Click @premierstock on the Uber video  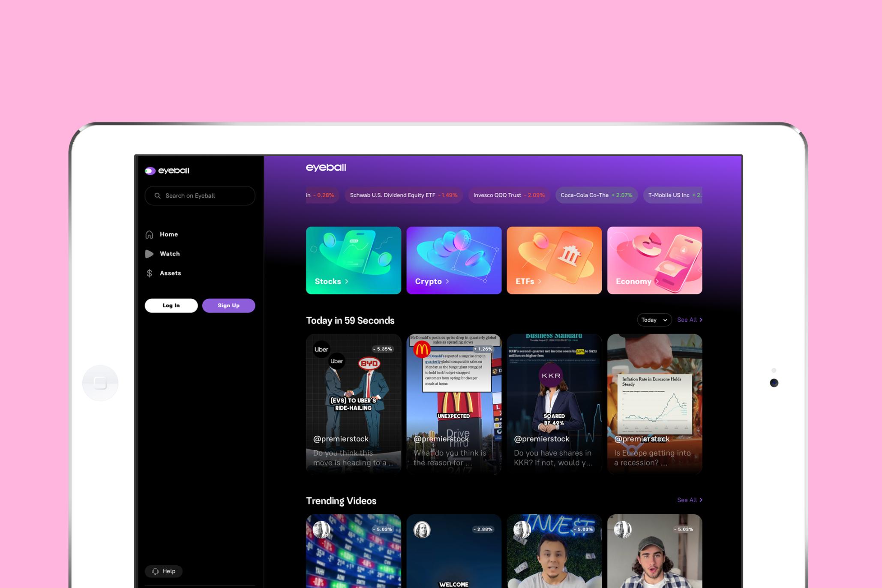[x=341, y=439]
